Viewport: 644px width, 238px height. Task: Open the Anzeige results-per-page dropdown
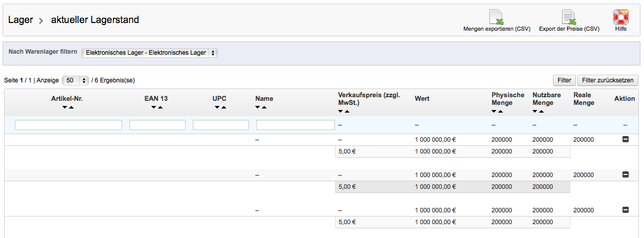(75, 80)
